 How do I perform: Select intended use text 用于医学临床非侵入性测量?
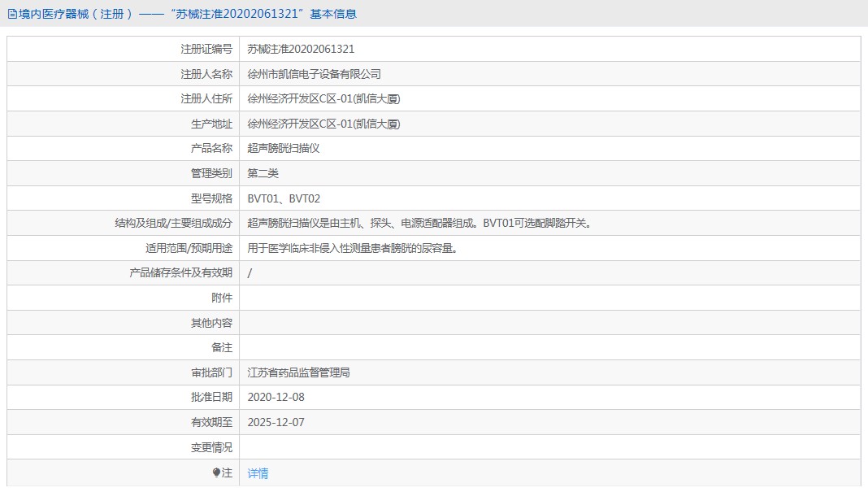[x=354, y=248]
